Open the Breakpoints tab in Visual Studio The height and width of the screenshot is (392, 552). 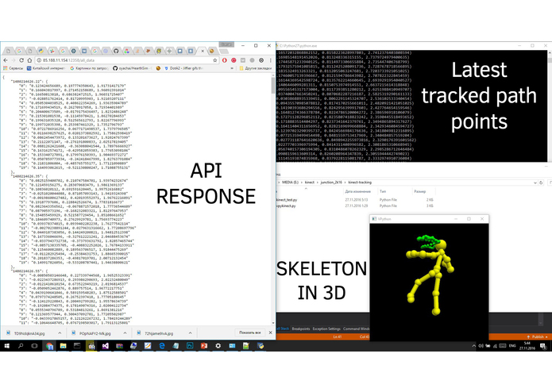point(301,329)
